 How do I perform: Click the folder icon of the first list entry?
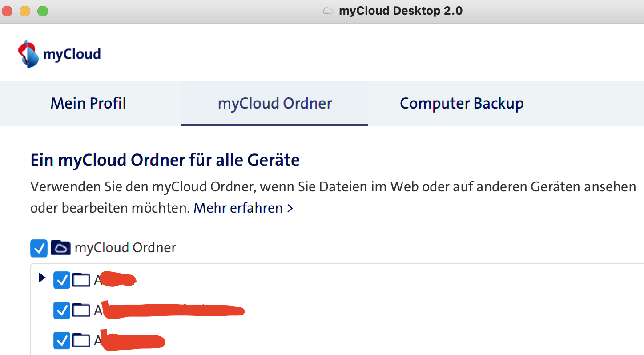(81, 280)
